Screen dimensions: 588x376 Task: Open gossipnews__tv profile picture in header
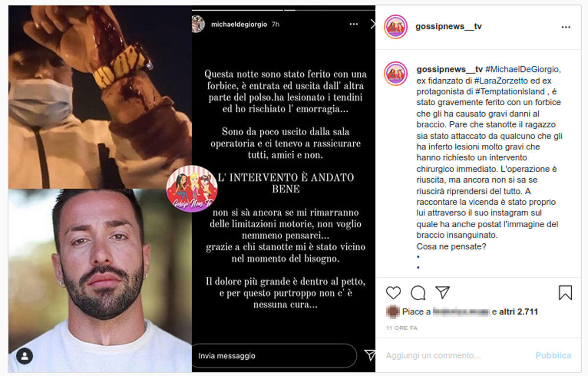point(396,27)
